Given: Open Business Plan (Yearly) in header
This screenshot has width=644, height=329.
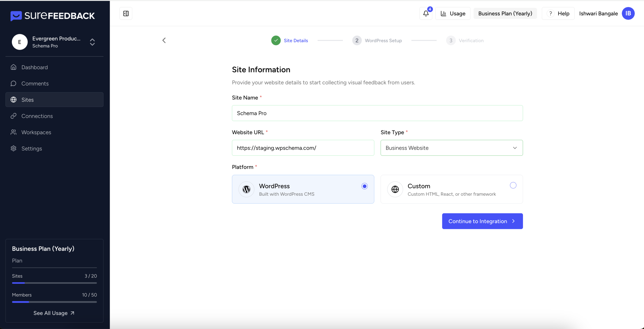Looking at the screenshot, I should pos(505,14).
